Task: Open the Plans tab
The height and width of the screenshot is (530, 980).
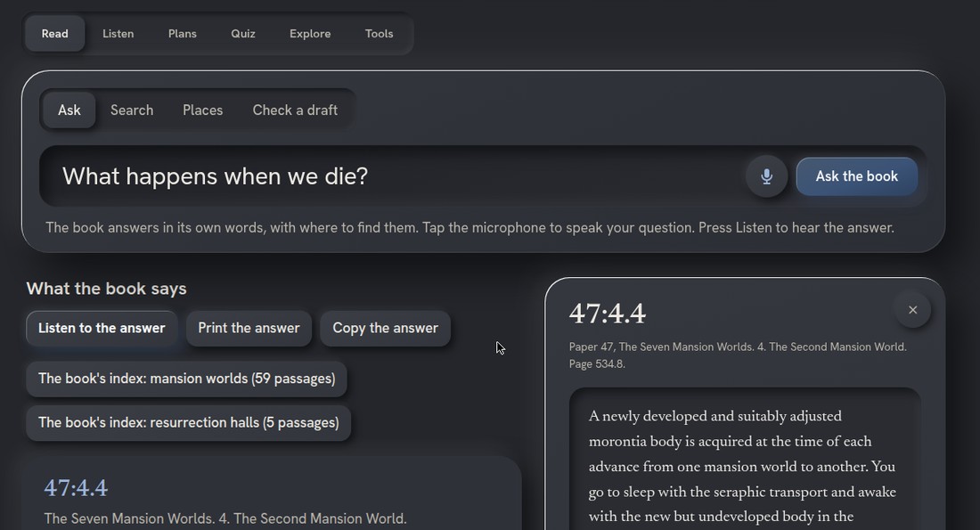Action: pos(183,34)
